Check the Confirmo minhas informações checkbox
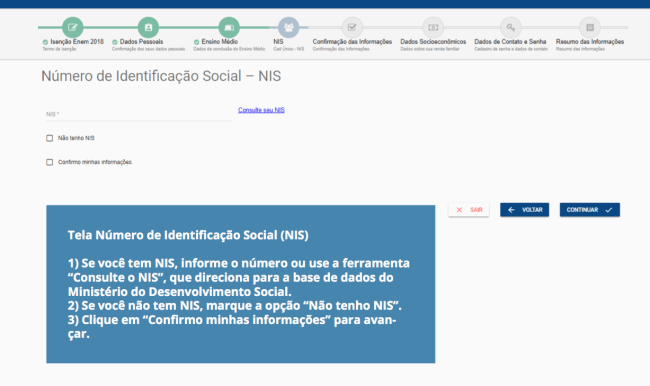650x386 pixels. pyautogui.click(x=50, y=162)
